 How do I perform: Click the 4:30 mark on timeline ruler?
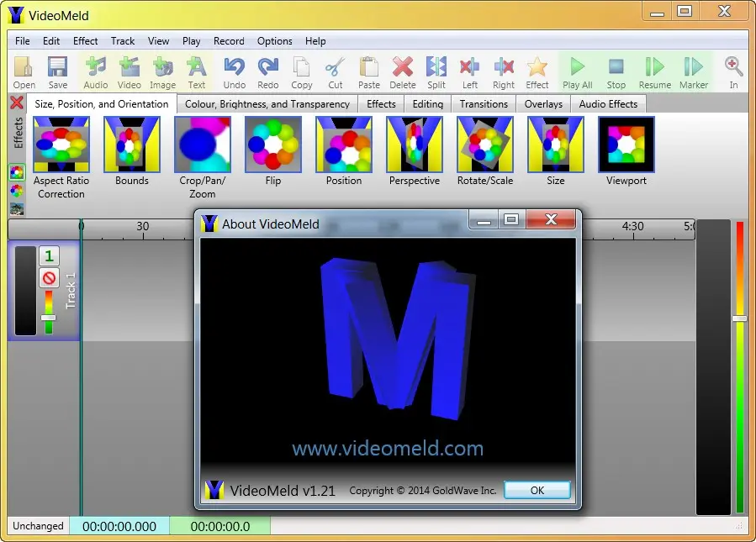pyautogui.click(x=632, y=226)
